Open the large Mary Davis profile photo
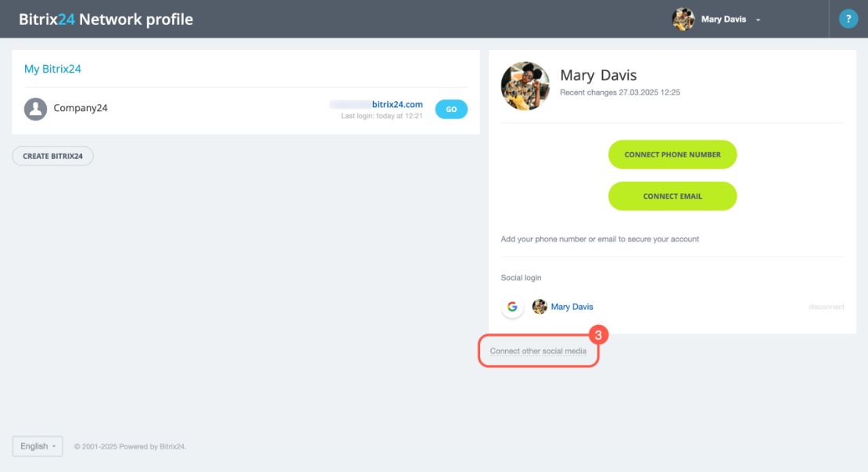The height and width of the screenshot is (472, 868). tap(525, 86)
